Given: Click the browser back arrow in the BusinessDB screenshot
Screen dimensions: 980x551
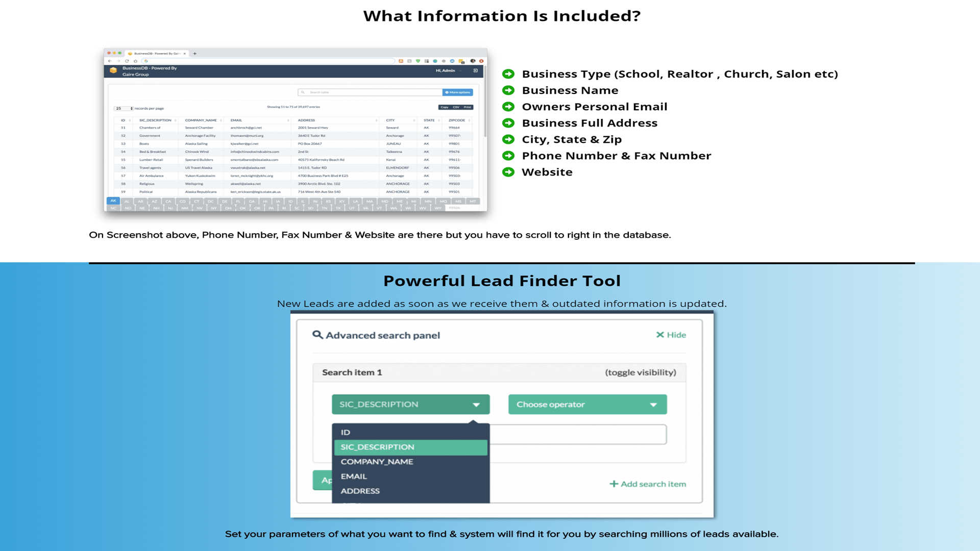Looking at the screenshot, I should 110,61.
